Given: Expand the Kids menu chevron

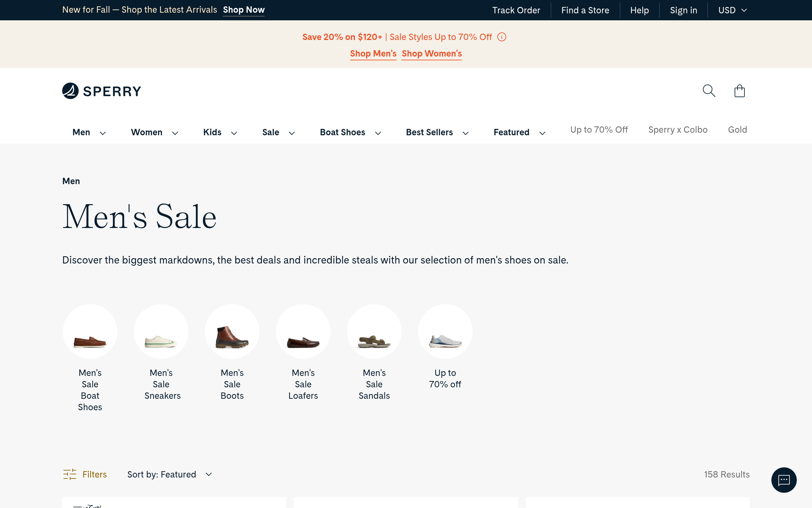Looking at the screenshot, I should pyautogui.click(x=234, y=133).
